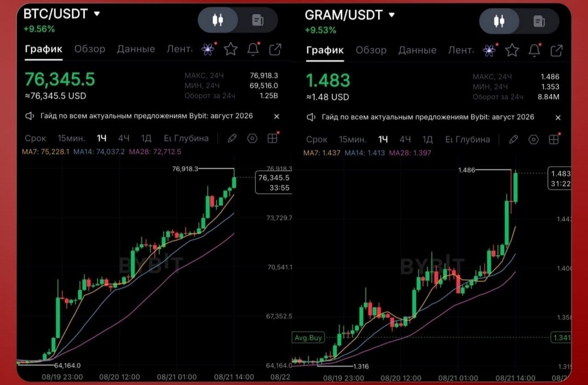
Task: Open the Лента tab in GRAM/USDT panel
Action: click(x=461, y=50)
